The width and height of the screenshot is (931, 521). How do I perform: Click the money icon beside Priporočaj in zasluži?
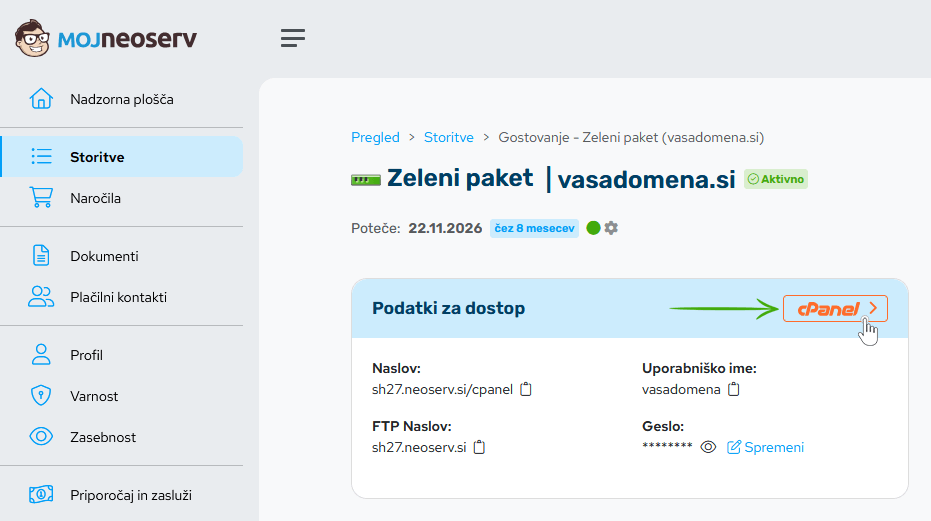click(x=41, y=494)
